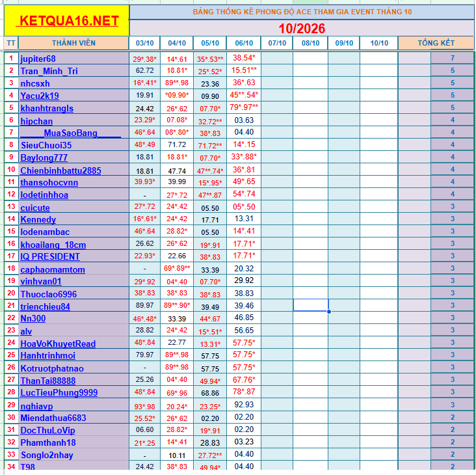Open HoaVoKhuyetRead member link

pyautogui.click(x=58, y=344)
